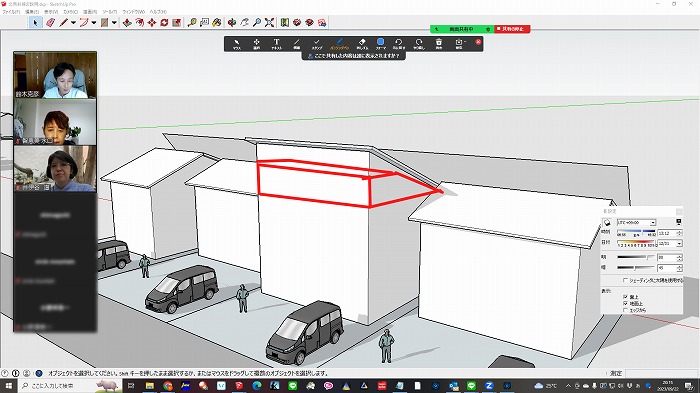Click the Windows Start button

(x=8, y=386)
